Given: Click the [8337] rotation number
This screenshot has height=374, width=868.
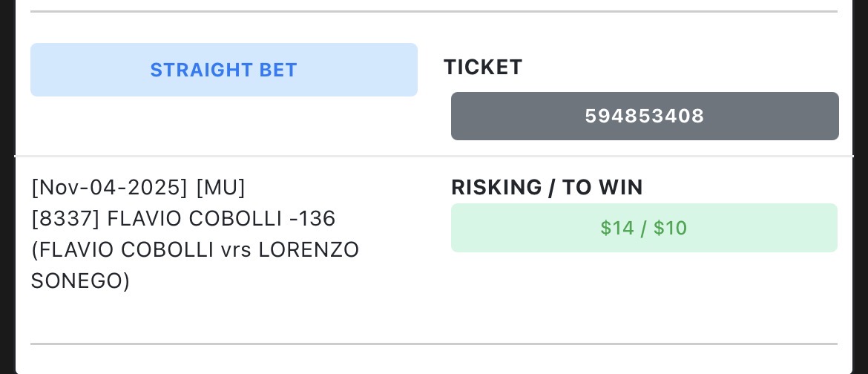Looking at the screenshot, I should (66, 219).
